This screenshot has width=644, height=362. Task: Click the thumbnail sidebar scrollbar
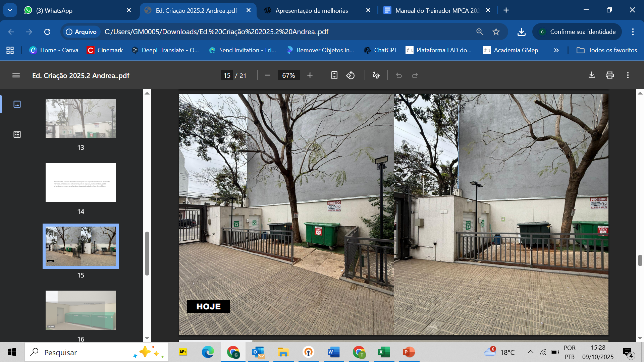147,253
